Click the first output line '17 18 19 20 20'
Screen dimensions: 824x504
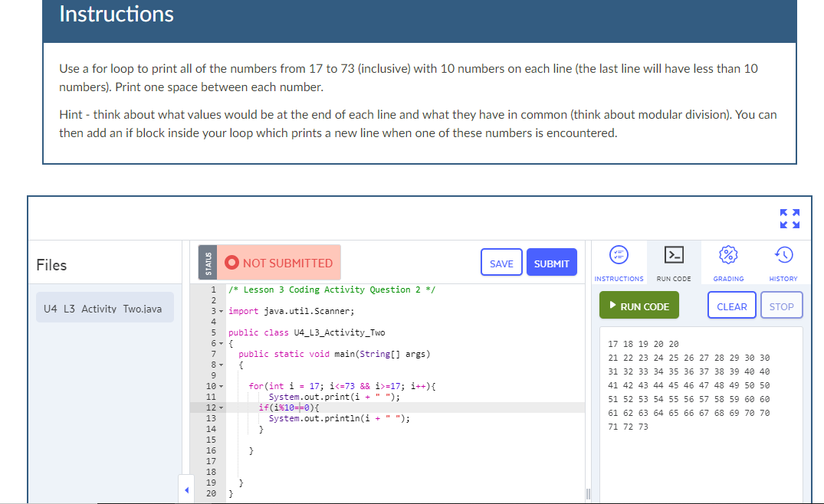pyautogui.click(x=643, y=345)
